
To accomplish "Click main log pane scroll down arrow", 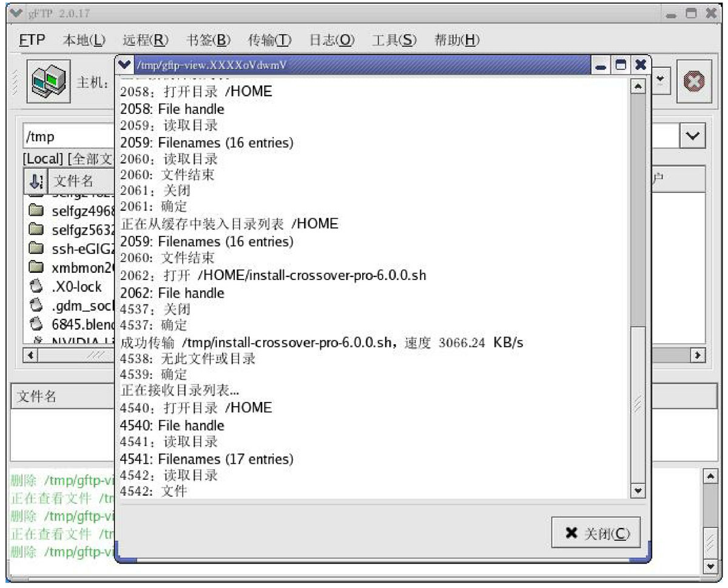I will point(711,566).
